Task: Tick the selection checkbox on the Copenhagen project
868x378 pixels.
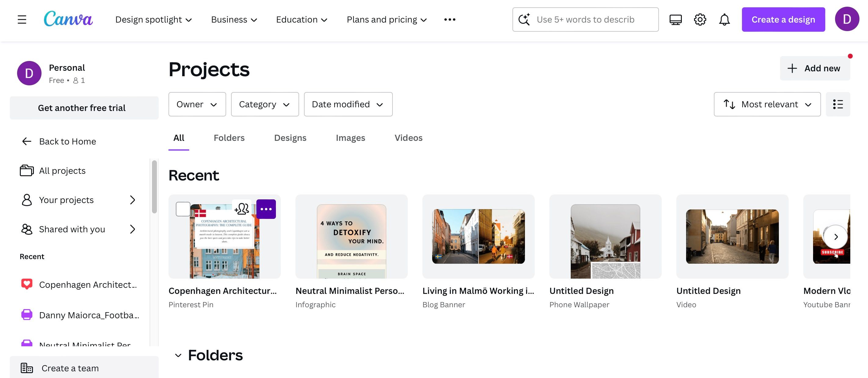Action: click(x=183, y=209)
